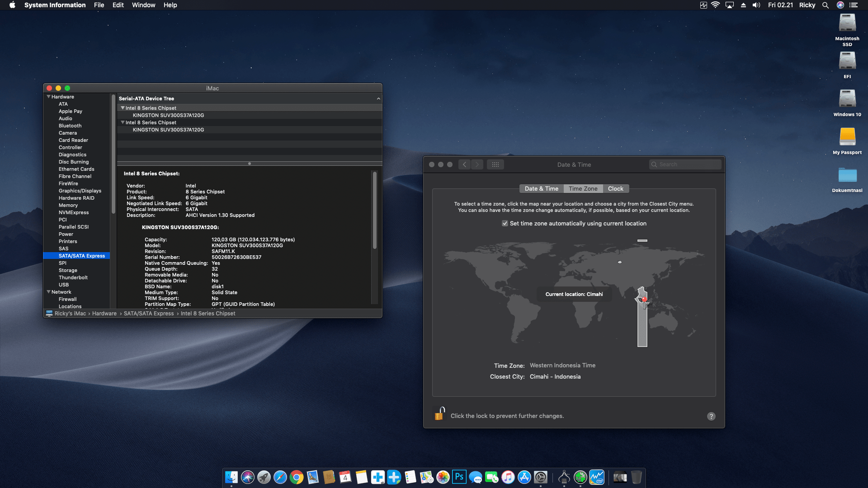The width and height of the screenshot is (868, 488).
Task: Open Safari from the dock
Action: click(280, 477)
